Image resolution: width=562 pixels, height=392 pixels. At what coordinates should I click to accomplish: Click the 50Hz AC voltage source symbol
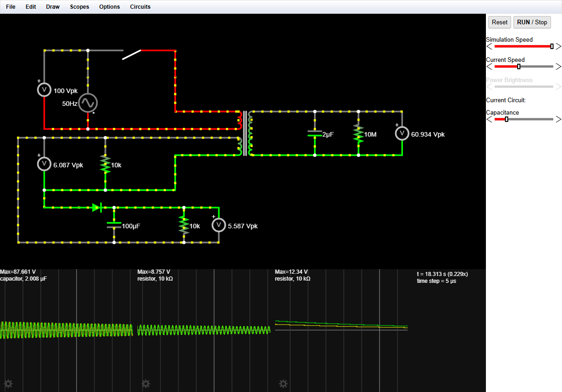click(x=88, y=103)
